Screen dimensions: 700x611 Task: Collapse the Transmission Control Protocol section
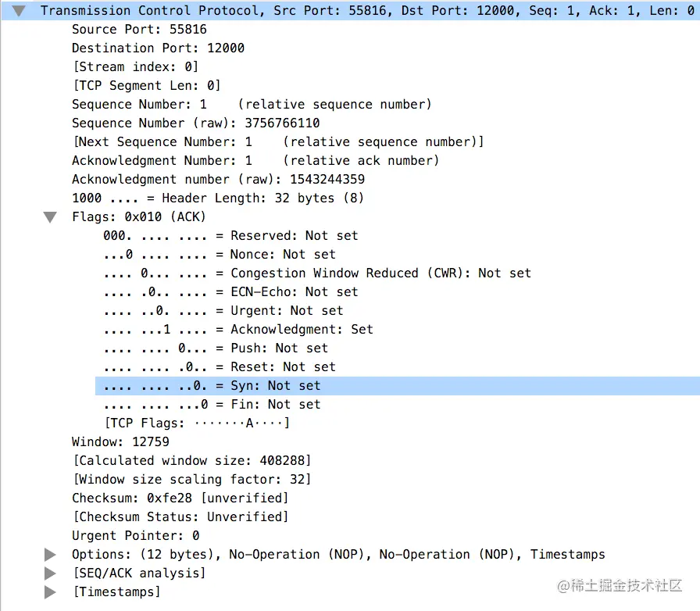tap(19, 11)
